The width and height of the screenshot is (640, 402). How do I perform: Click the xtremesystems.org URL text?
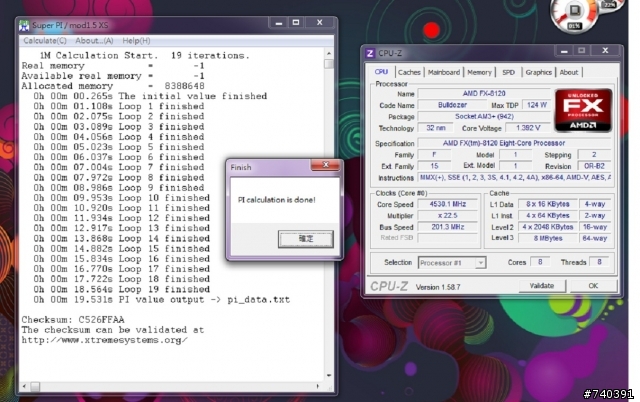104,340
